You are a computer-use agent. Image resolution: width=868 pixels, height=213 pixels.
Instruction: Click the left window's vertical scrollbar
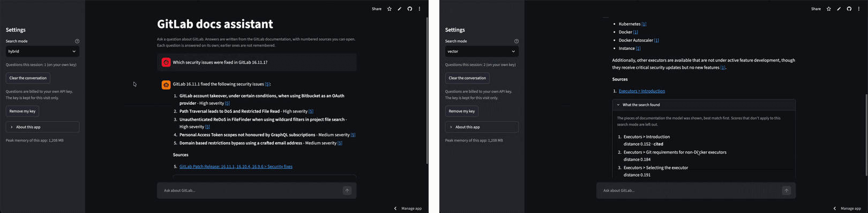(x=426, y=90)
